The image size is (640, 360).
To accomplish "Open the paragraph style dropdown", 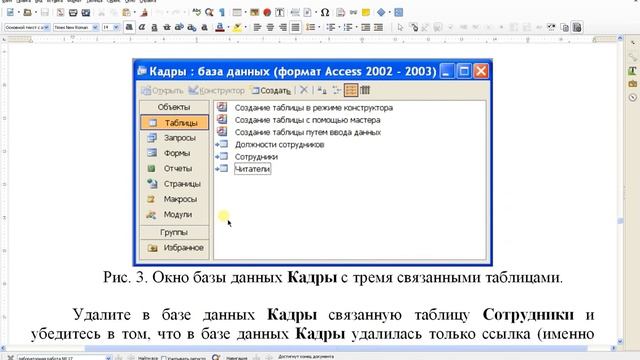I will pyautogui.click(x=46, y=27).
